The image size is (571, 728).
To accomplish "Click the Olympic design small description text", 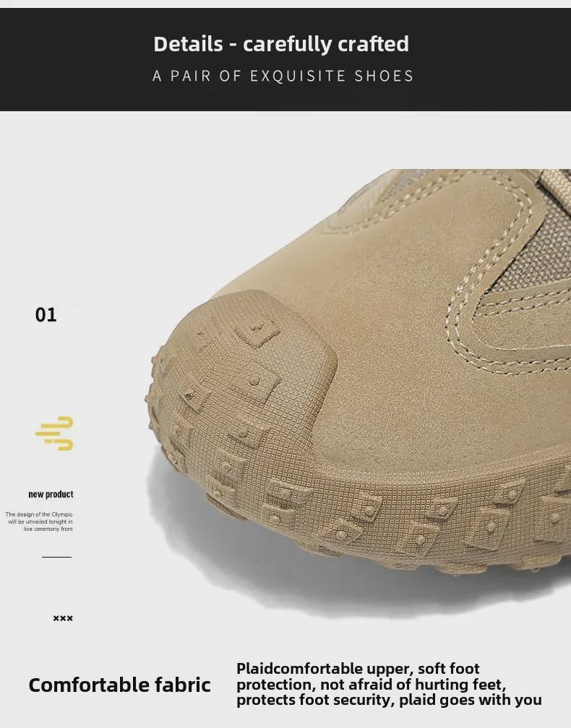I will 39,521.
